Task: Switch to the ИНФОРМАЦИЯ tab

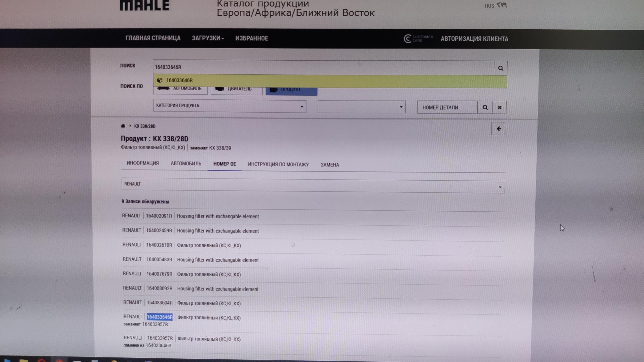Action: [142, 163]
